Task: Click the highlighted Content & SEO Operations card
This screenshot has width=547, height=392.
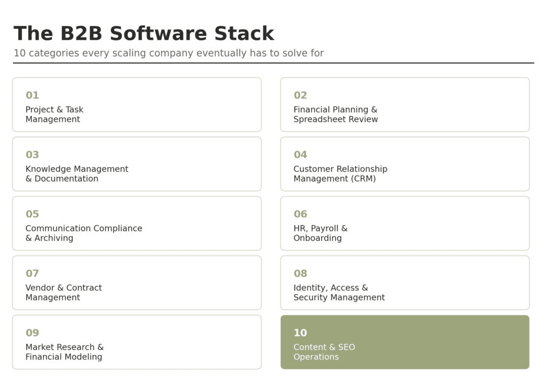Action: tap(405, 342)
